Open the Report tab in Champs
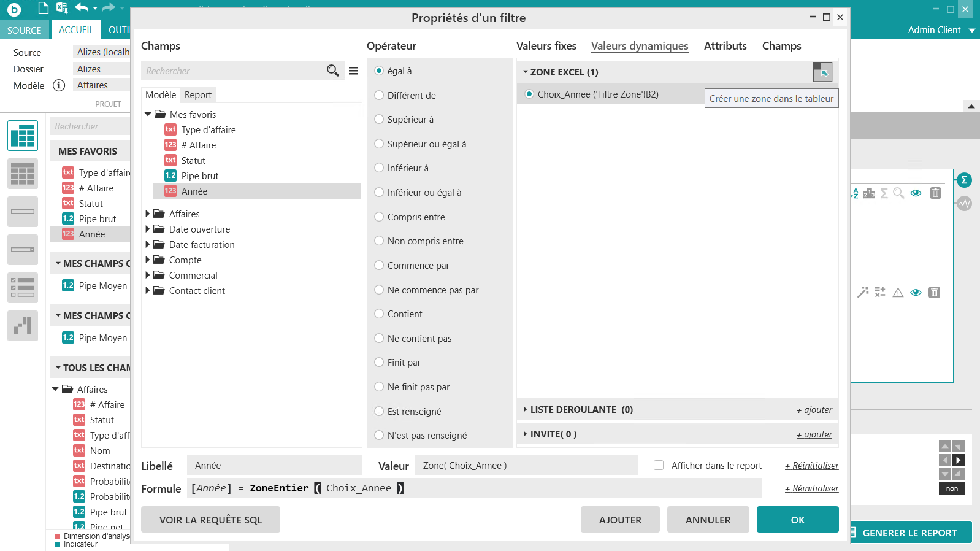Screen dimensions: 980x551 click(198, 94)
